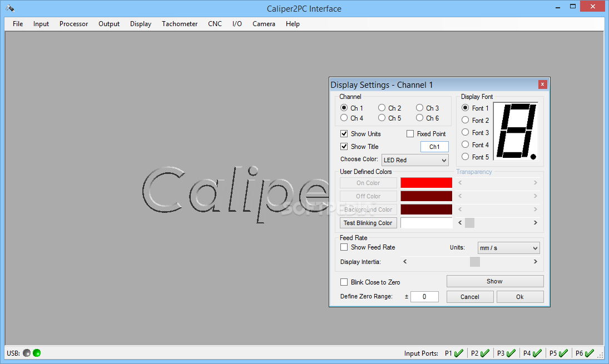Enable Show Feed Rate checkbox
609x364 pixels.
click(344, 247)
